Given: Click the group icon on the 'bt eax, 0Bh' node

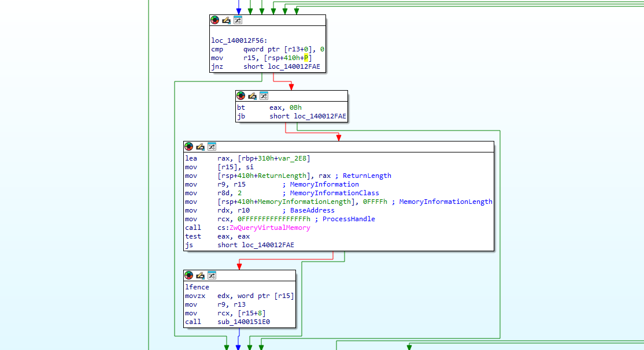Looking at the screenshot, I should click(264, 96).
